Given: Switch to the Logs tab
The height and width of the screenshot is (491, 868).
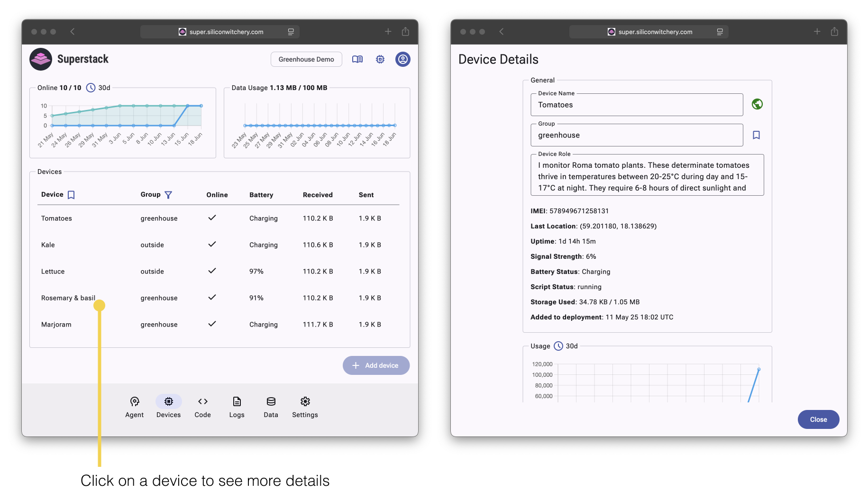Looking at the screenshot, I should click(237, 407).
